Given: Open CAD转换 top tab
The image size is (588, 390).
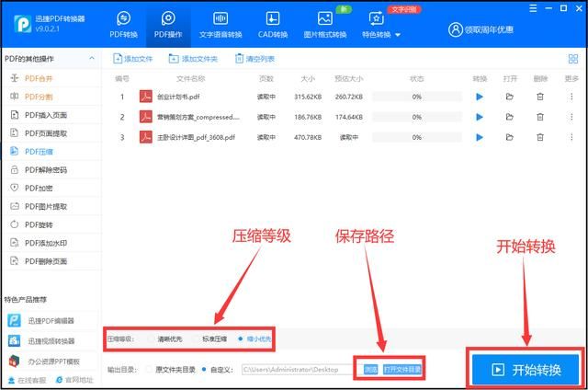Looking at the screenshot, I should click(273, 24).
